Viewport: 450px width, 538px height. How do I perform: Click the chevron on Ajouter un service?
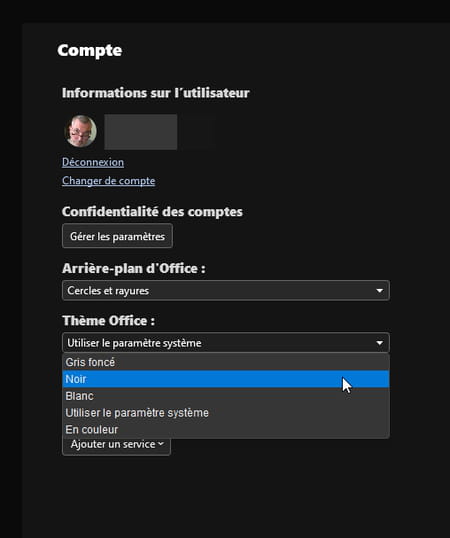click(161, 444)
